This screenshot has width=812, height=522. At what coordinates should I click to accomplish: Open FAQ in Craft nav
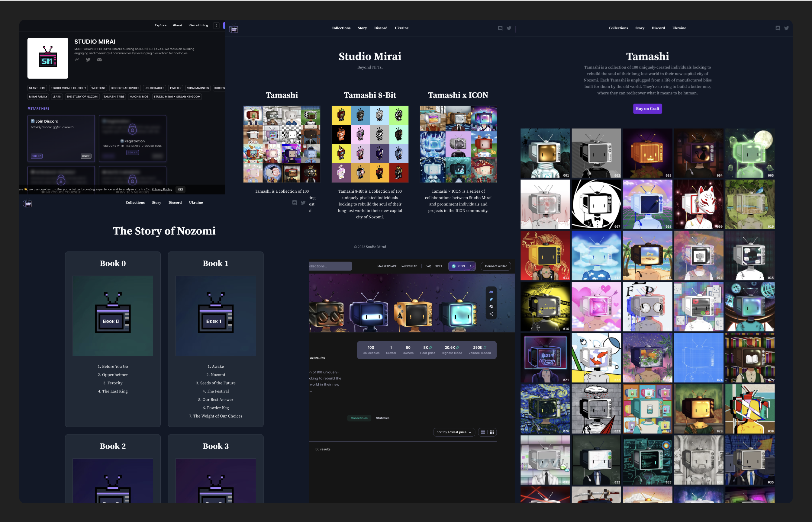pyautogui.click(x=428, y=266)
